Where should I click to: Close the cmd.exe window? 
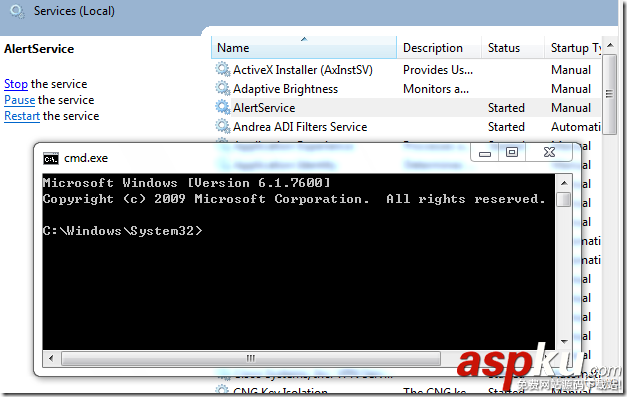click(x=549, y=152)
